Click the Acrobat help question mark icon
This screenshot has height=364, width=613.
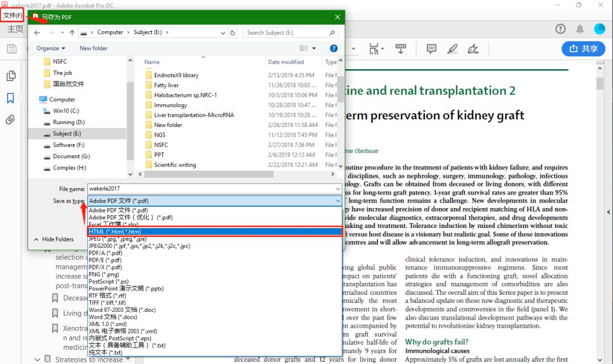(560, 29)
